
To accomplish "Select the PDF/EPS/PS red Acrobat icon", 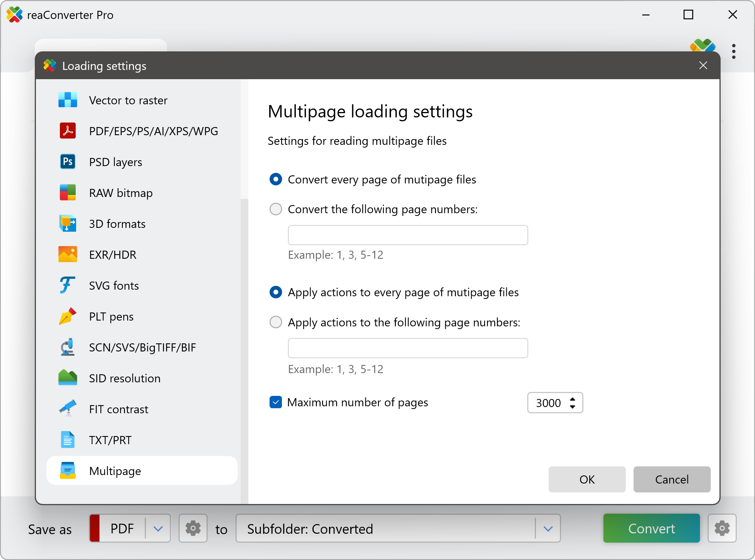I will click(68, 131).
